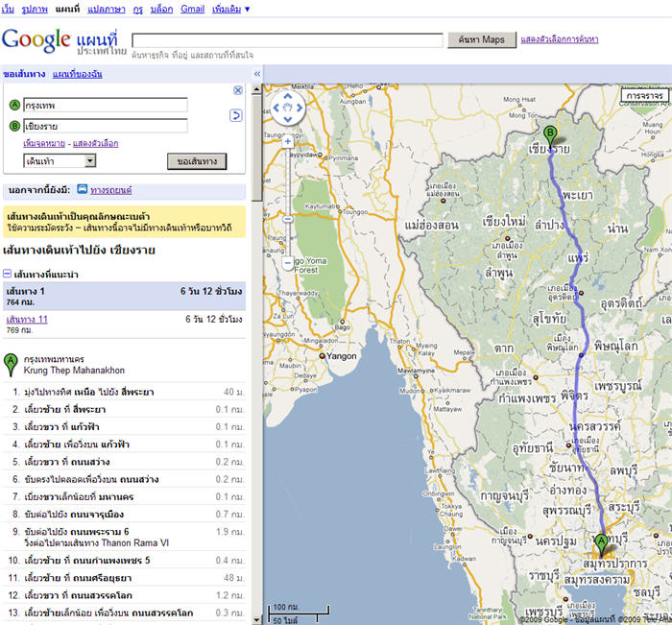Open บล็อก in top navigation

tap(161, 9)
